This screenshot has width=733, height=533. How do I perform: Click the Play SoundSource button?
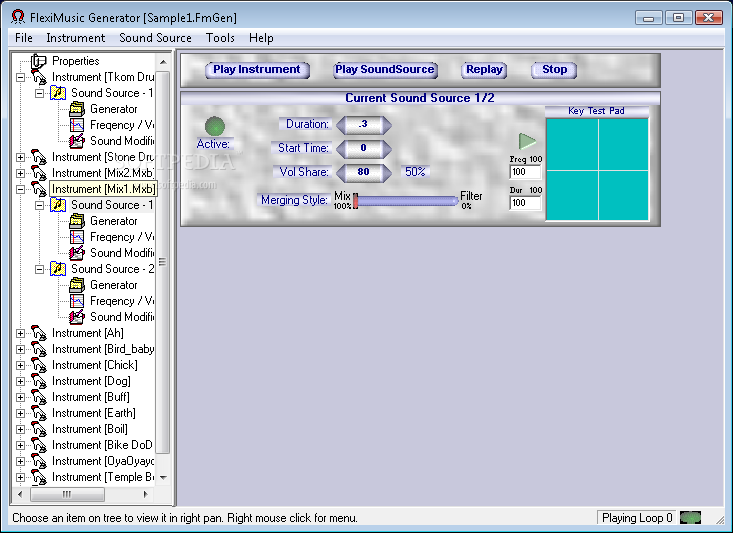pyautogui.click(x=385, y=70)
